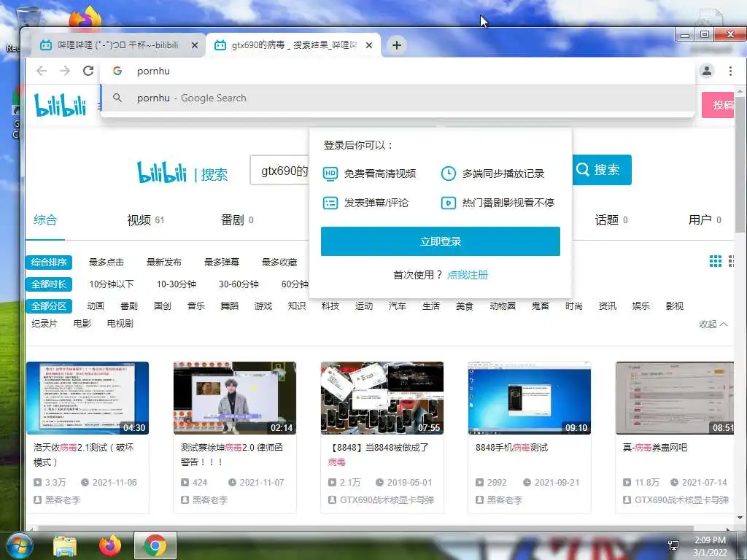Click the HD 免费看高清视频 icon
Screen dimensions: 747x560
330,174
